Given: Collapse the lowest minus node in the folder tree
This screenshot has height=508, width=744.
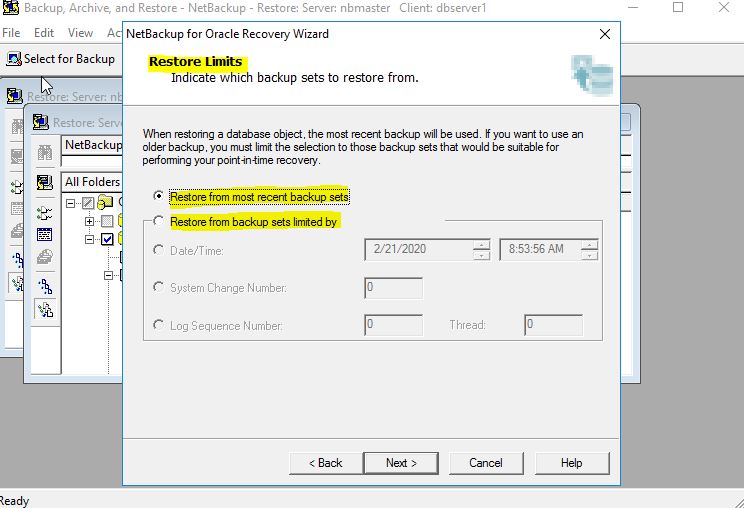Looking at the screenshot, I should 109,275.
